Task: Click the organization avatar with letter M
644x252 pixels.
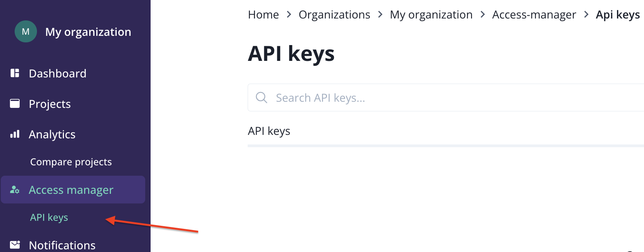Action: (x=26, y=32)
